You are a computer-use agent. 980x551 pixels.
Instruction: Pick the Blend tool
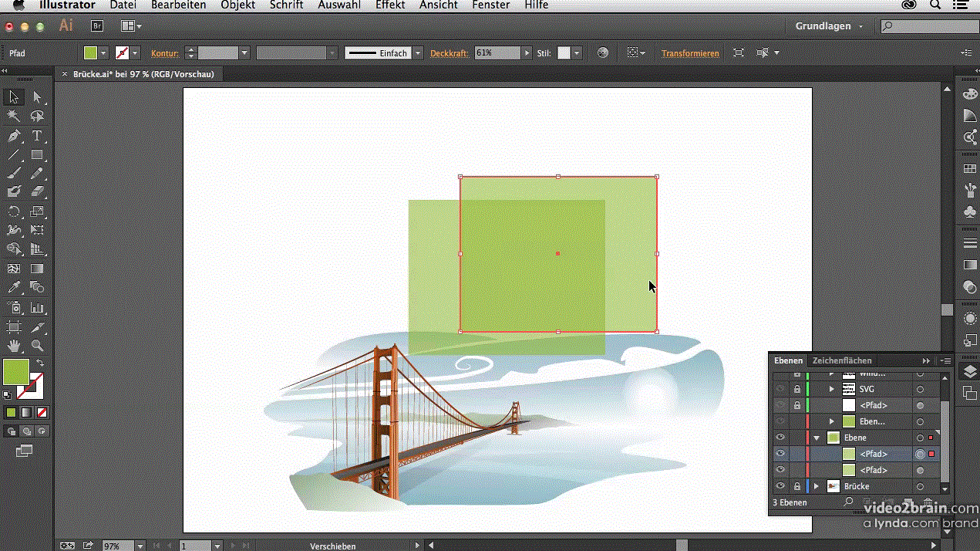tap(37, 288)
